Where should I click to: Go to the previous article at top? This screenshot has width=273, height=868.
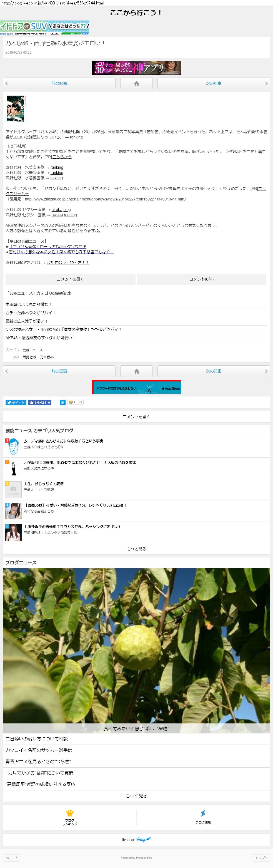(59, 84)
